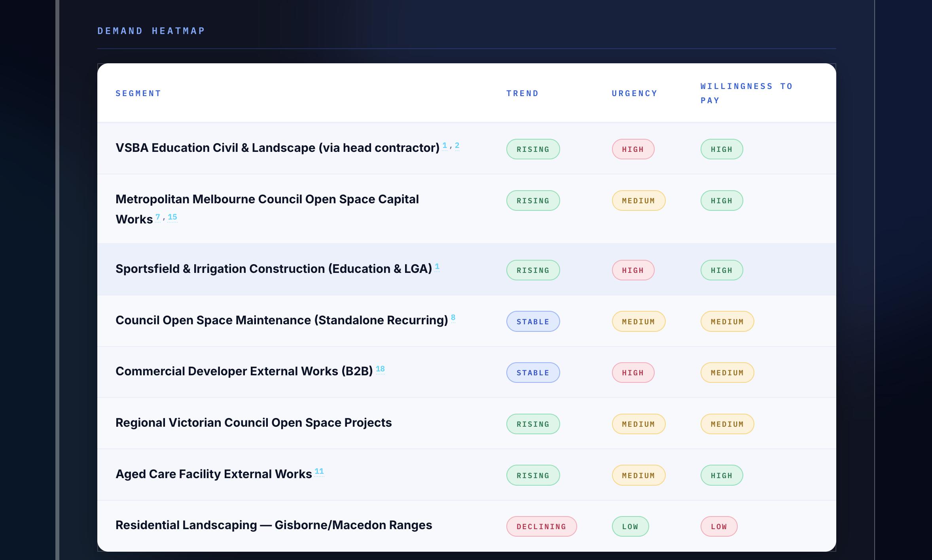Click RISING badge in Sportsfield & Irrigation row

click(533, 270)
